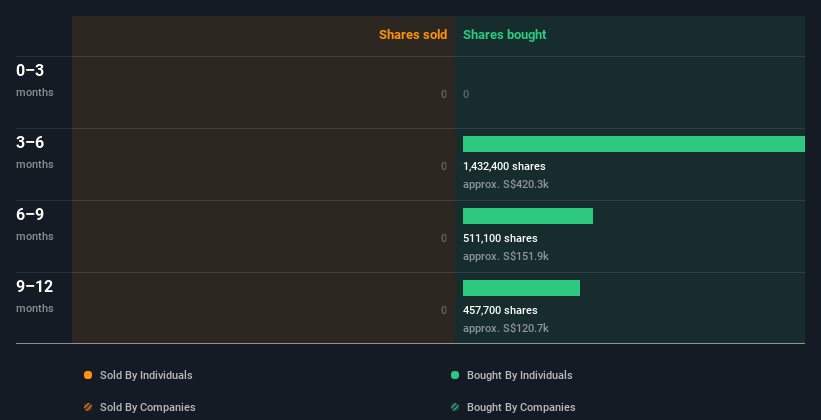Viewport: 821px width, 420px height.
Task: Click the approx. S$151.9k amount
Action: point(506,257)
